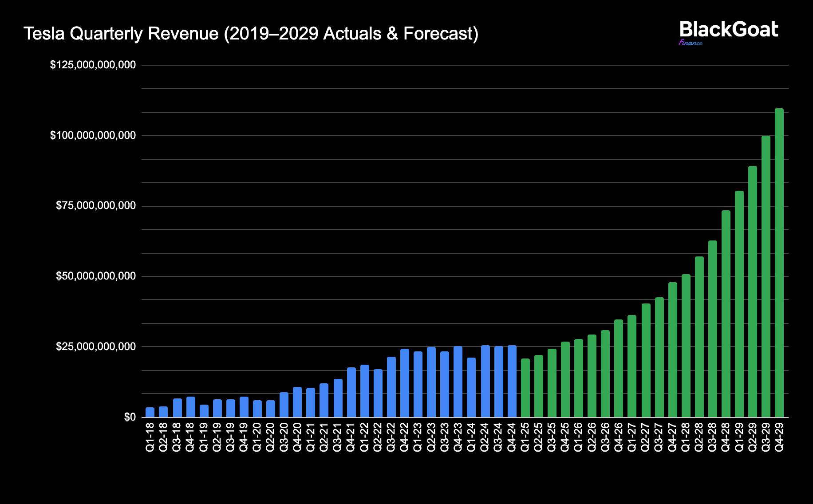Select the Q1-27 x-axis label

click(632, 437)
